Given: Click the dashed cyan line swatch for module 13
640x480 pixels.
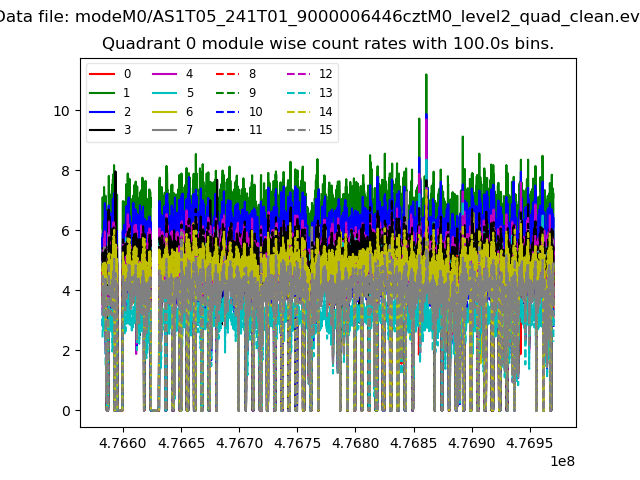Looking at the screenshot, I should (x=299, y=93).
